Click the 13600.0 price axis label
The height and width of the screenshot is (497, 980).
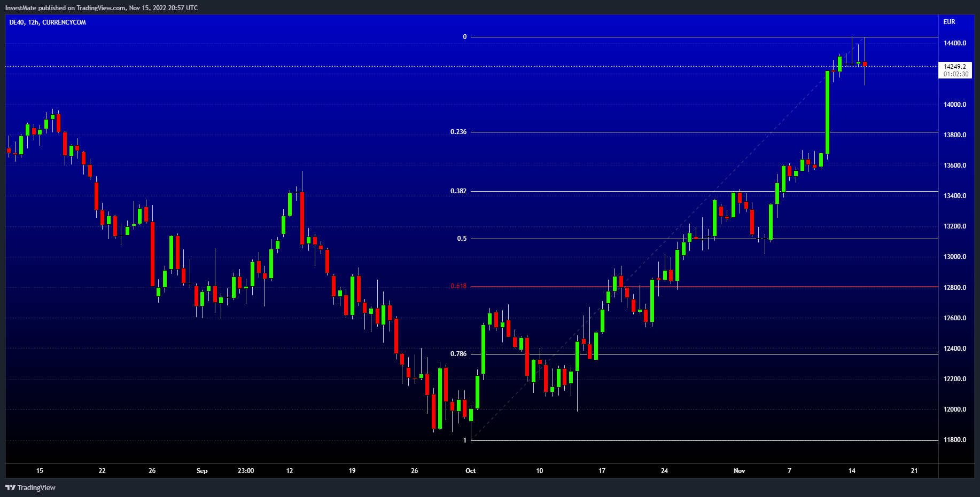[955, 165]
